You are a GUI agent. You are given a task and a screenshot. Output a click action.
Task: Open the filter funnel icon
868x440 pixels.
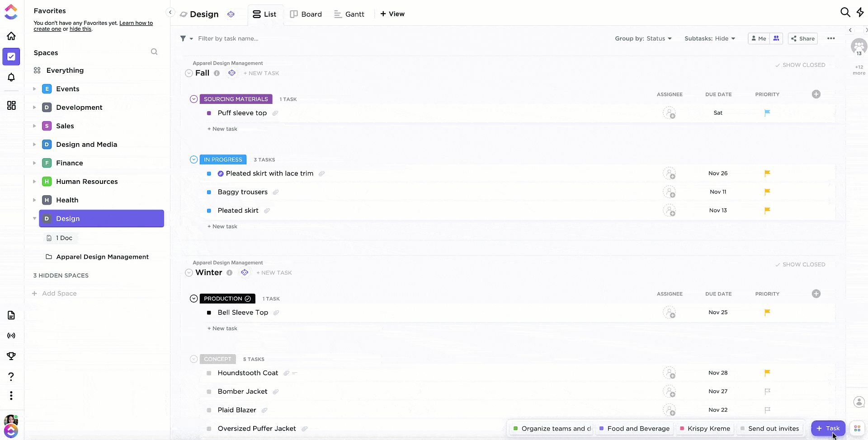pos(183,38)
